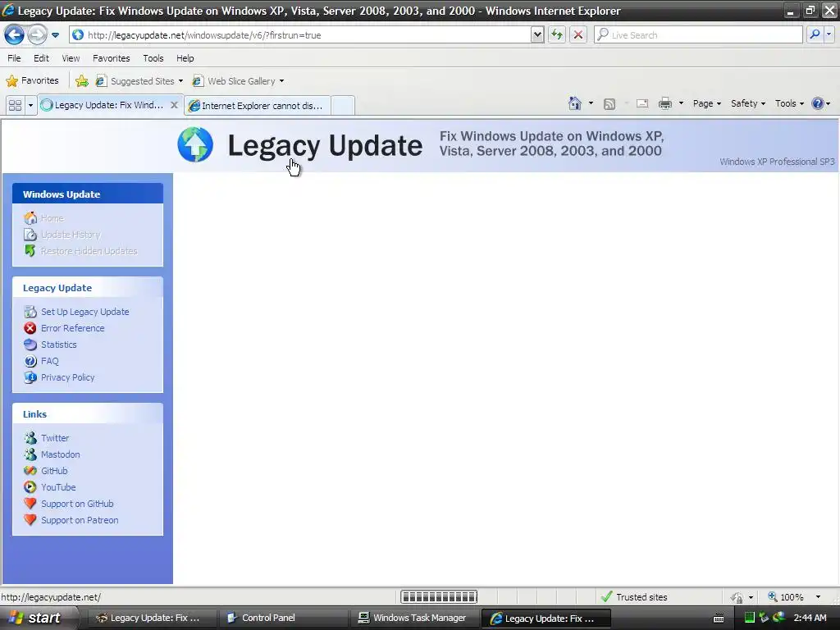Open the Tools menu in menu bar
Image resolution: width=840 pixels, height=630 pixels.
tap(153, 58)
